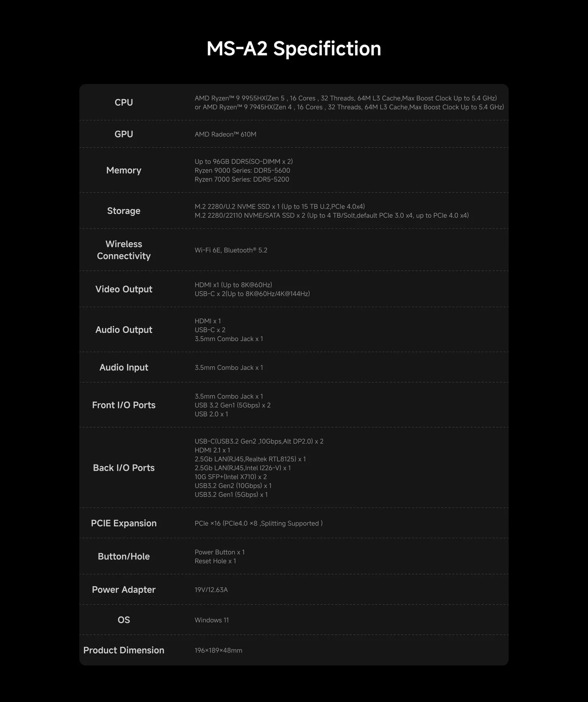
Task: Click the HDMI x1 Up to 8K@60Hz line
Action: 233,285
